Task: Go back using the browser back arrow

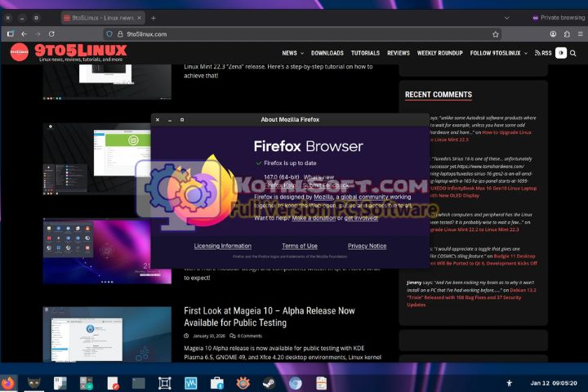Action: tap(24, 33)
